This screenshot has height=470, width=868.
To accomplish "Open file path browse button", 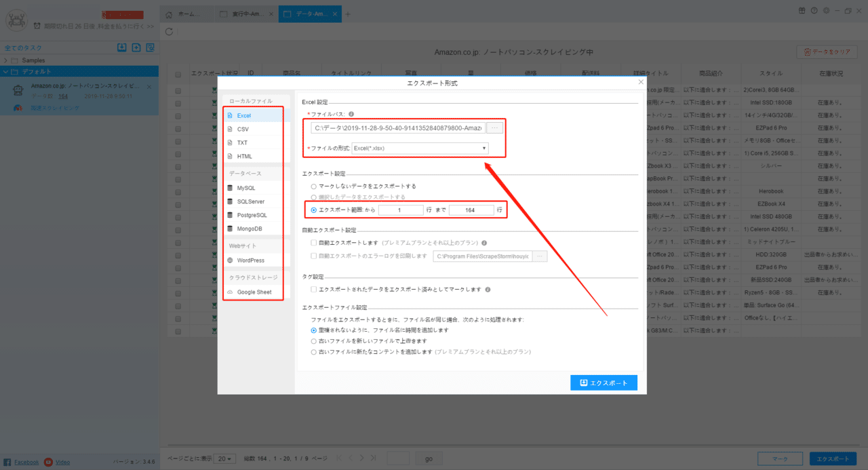I will click(495, 128).
